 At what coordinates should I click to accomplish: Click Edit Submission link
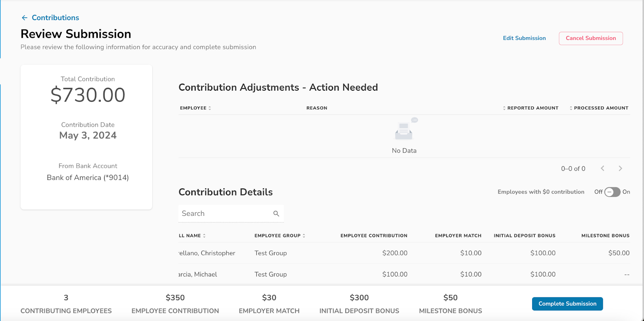524,38
